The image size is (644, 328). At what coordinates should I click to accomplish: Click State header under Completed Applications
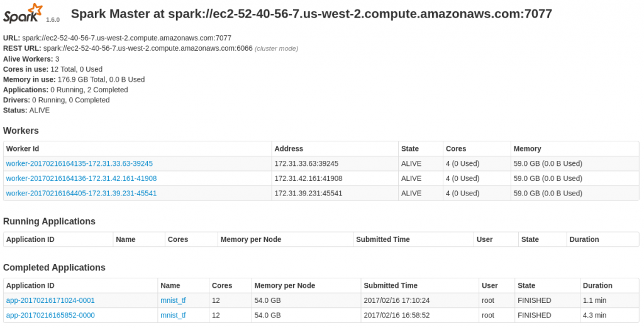[526, 285]
